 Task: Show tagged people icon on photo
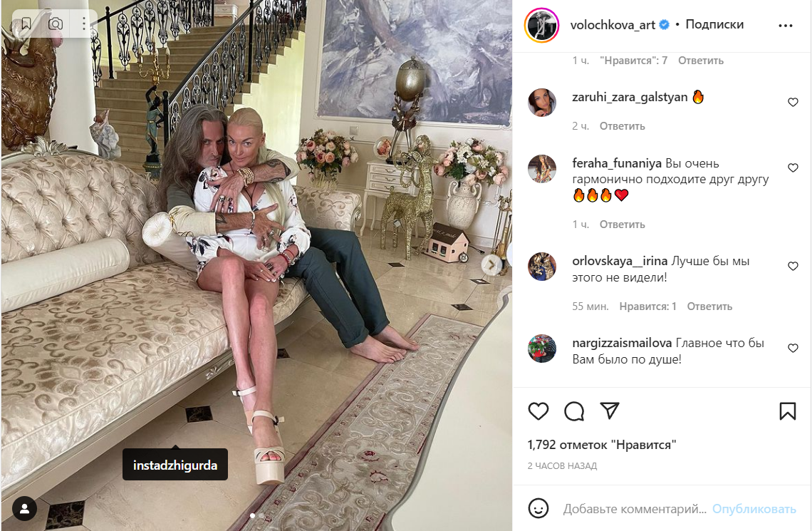pyautogui.click(x=24, y=508)
